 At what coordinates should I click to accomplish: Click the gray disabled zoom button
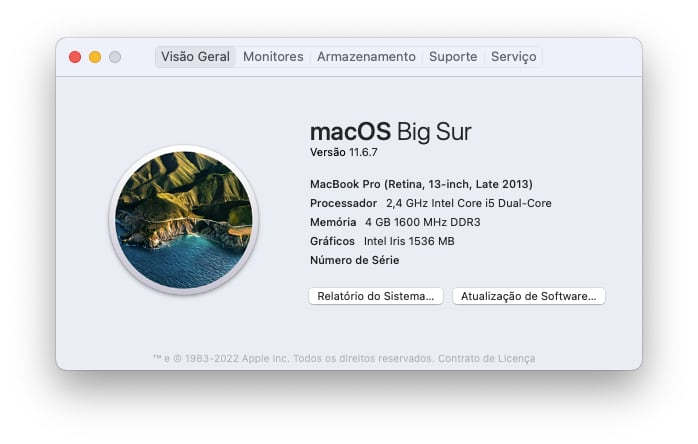click(115, 57)
